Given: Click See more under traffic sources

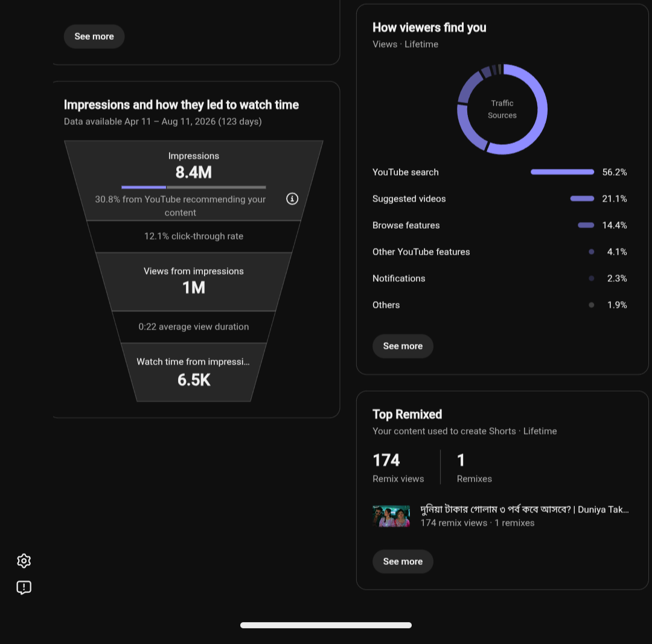Looking at the screenshot, I should [403, 346].
